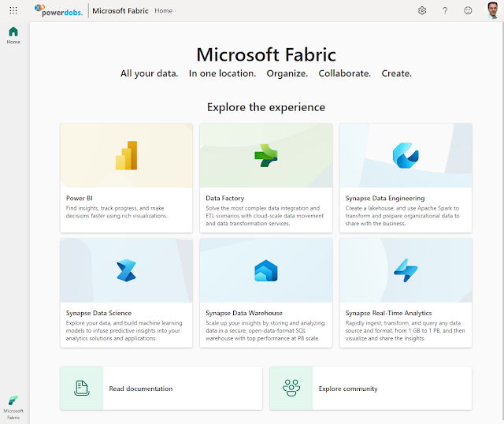
Task: Open the user profile picture
Action: click(492, 10)
